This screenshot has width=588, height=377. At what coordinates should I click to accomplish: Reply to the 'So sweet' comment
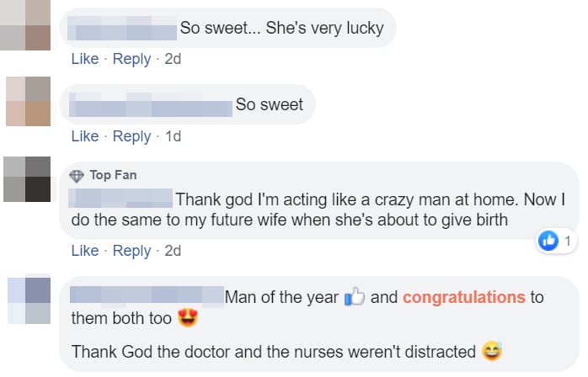[x=131, y=136]
